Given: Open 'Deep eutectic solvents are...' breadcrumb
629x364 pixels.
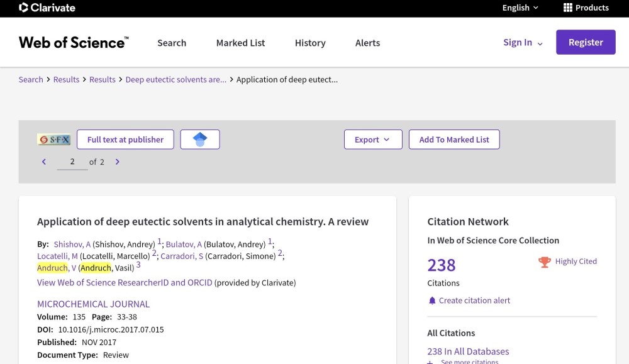Looking at the screenshot, I should pyautogui.click(x=175, y=79).
